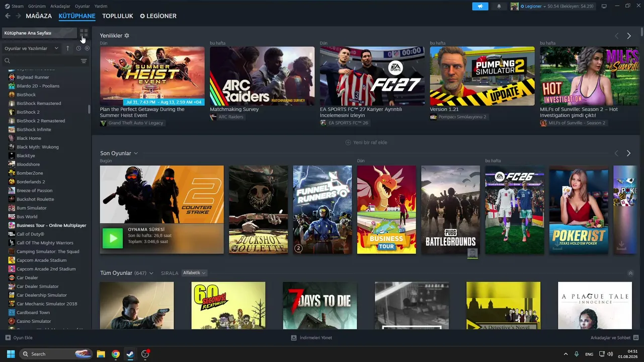This screenshot has width=644, height=362.
Task: Open the Arkadaşlar menu
Action: 60,6
